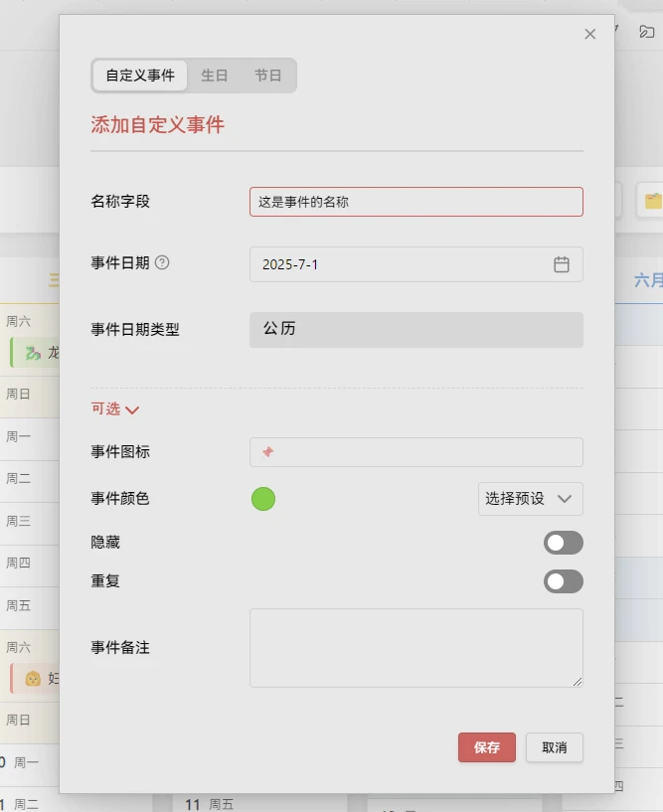Click the dragon event icon in calendar
This screenshot has width=663, height=812.
click(x=33, y=352)
